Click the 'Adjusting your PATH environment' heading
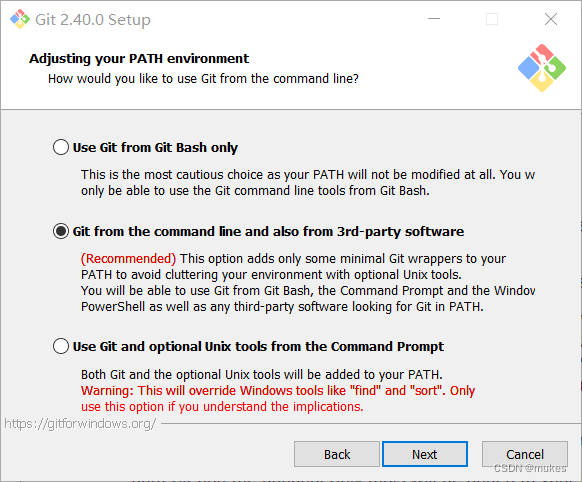 click(x=139, y=59)
